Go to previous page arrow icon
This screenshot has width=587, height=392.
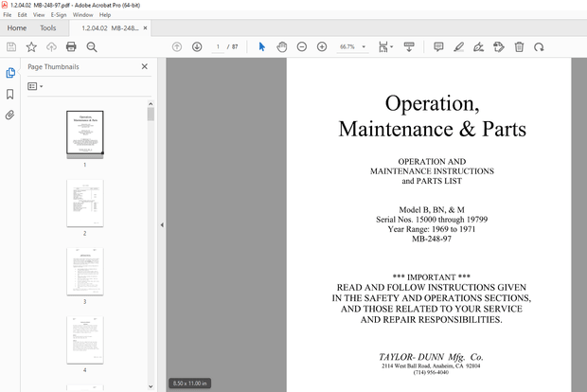177,46
